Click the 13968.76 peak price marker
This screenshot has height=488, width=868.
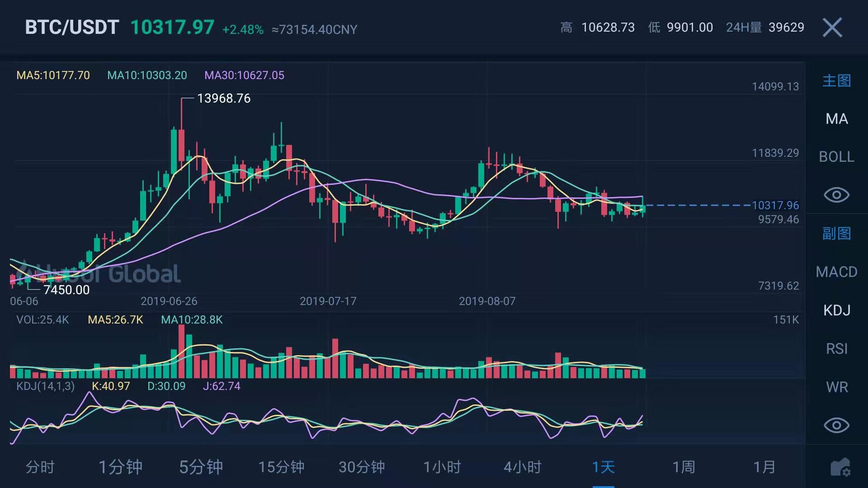[224, 99]
